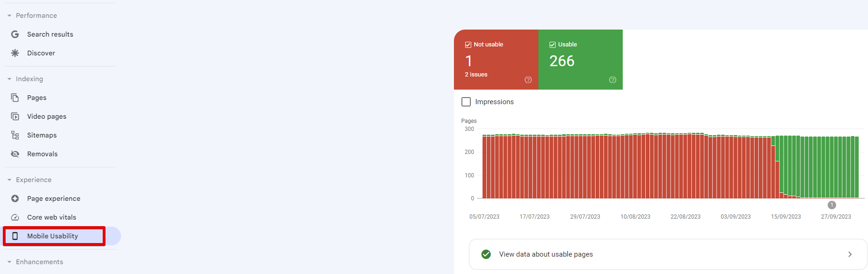
Task: Click the asterisk Discover icon
Action: point(15,53)
